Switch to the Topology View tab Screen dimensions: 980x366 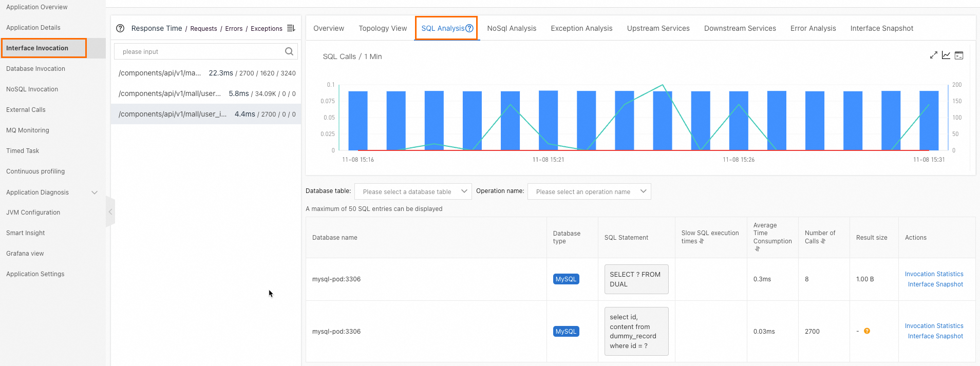pos(383,28)
